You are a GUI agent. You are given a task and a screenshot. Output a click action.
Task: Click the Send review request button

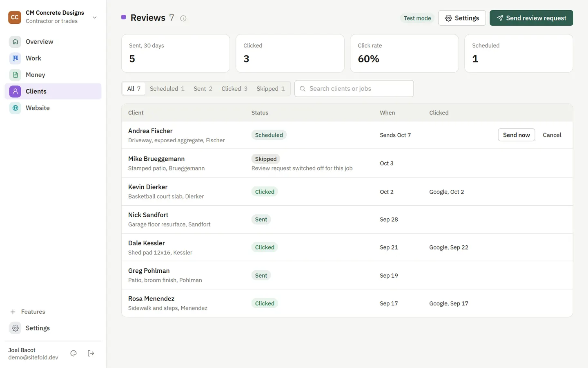pyautogui.click(x=531, y=18)
